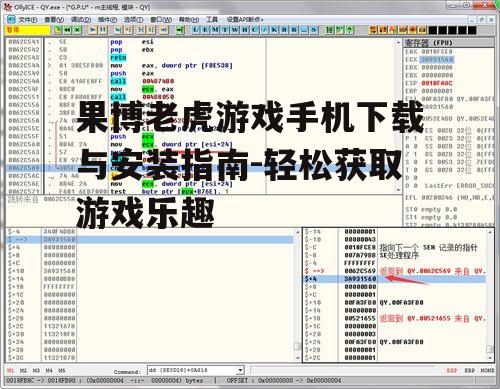The image size is (500, 389).
Task: Show Handles via H button
Action: (x=245, y=30)
